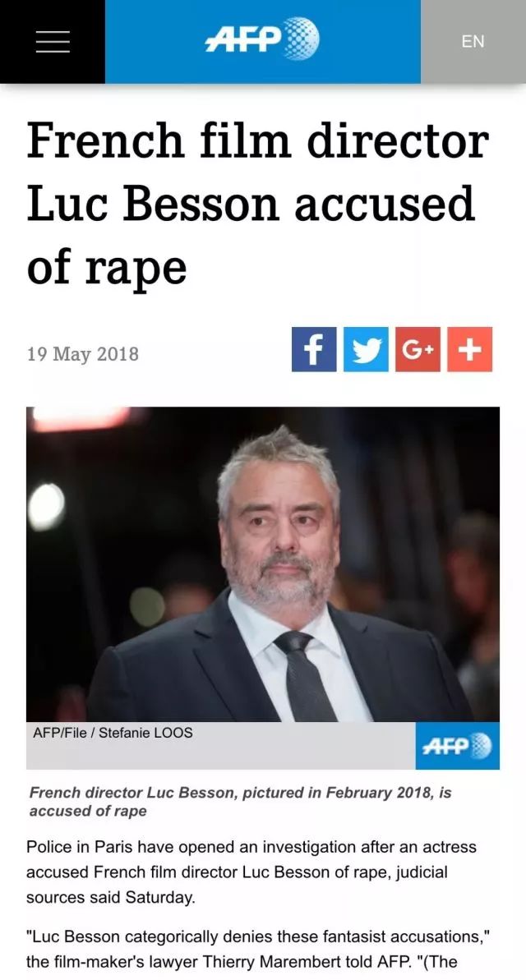526x980 pixels.
Task: Switch language with EN button
Action: coord(473,41)
